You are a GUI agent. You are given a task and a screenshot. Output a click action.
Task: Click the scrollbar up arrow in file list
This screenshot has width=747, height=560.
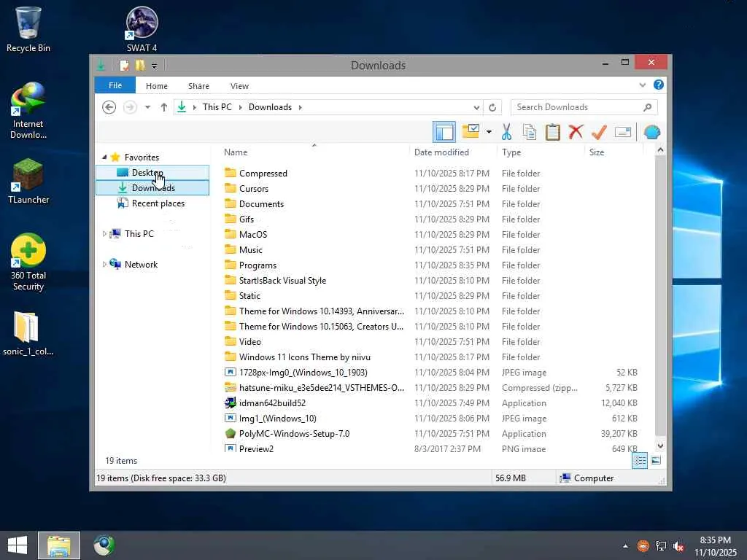point(660,150)
